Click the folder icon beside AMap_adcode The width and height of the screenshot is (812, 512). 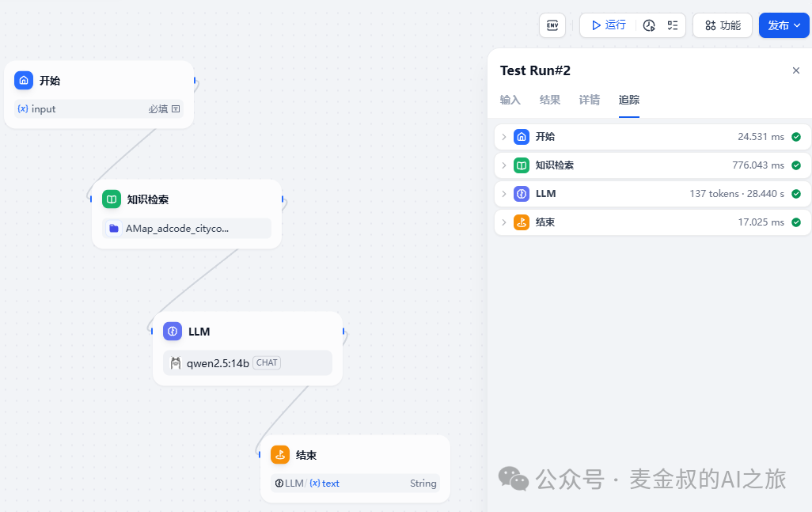coord(114,229)
